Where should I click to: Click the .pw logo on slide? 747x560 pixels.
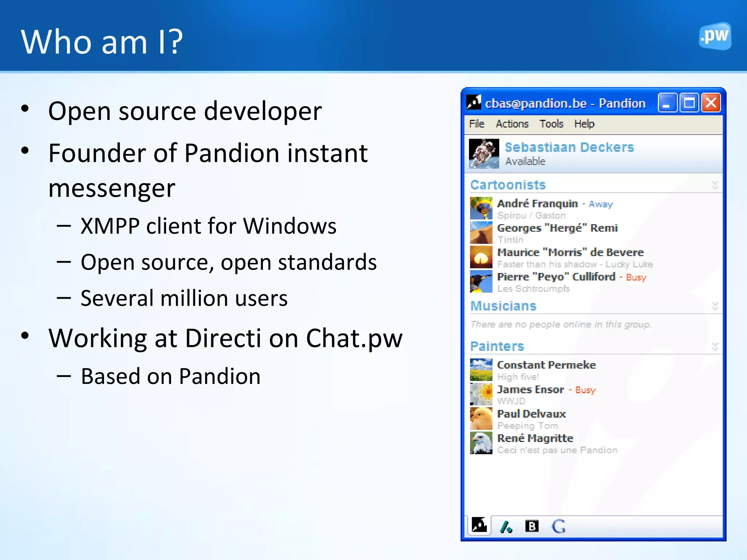(x=715, y=36)
